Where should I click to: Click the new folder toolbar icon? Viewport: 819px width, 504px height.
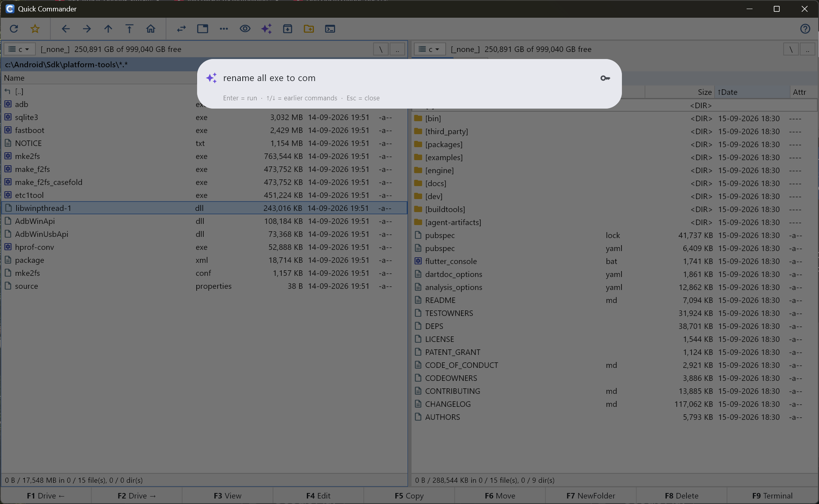tap(309, 29)
